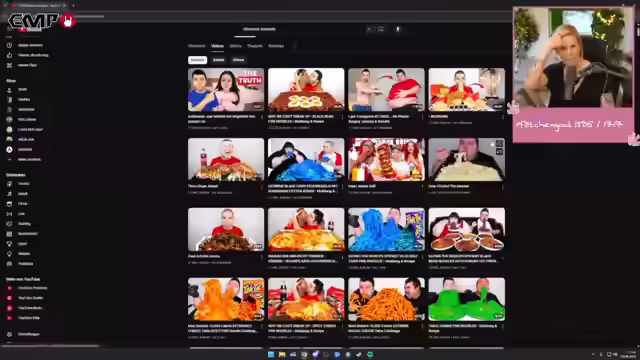Open the green noodles video thumbnail
640x360 pixels.
pos(467,299)
